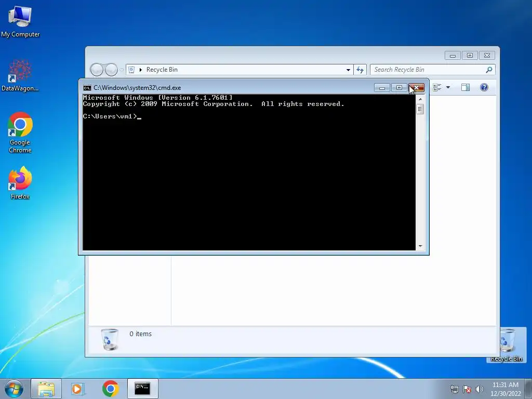Open the views options dropdown arrow
This screenshot has height=399, width=532.
tap(448, 87)
